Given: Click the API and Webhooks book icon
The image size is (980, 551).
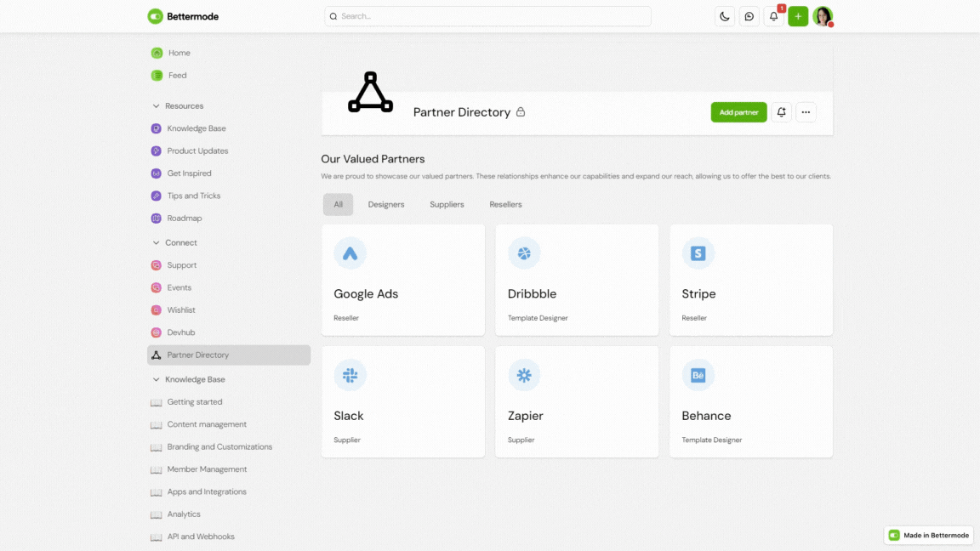Looking at the screenshot, I should [157, 537].
